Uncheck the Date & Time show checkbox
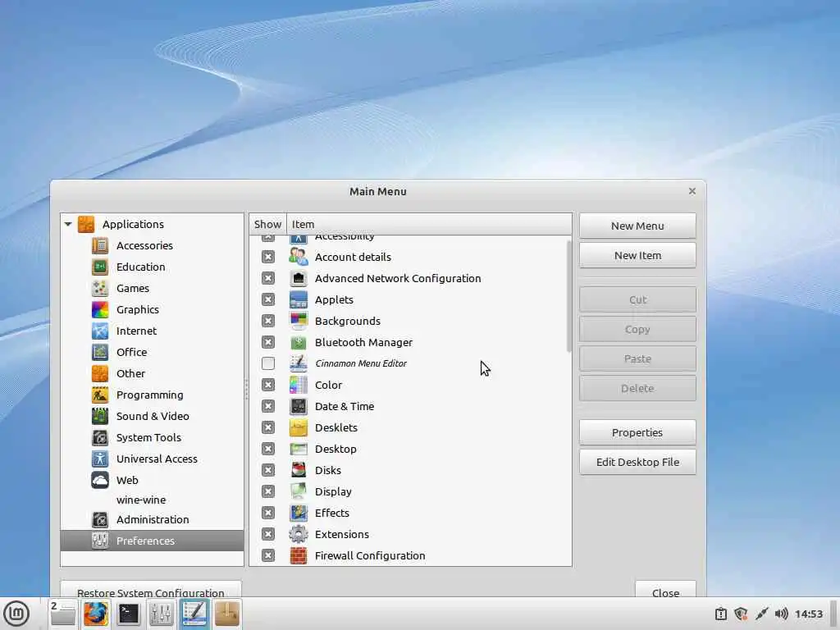840x630 pixels. tap(268, 406)
